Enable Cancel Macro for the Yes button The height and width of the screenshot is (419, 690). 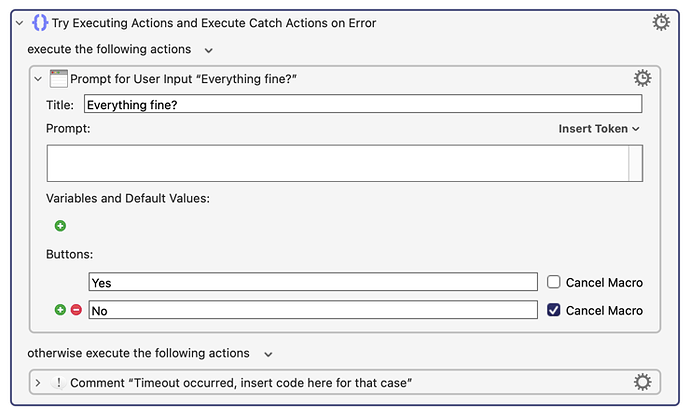tap(554, 282)
